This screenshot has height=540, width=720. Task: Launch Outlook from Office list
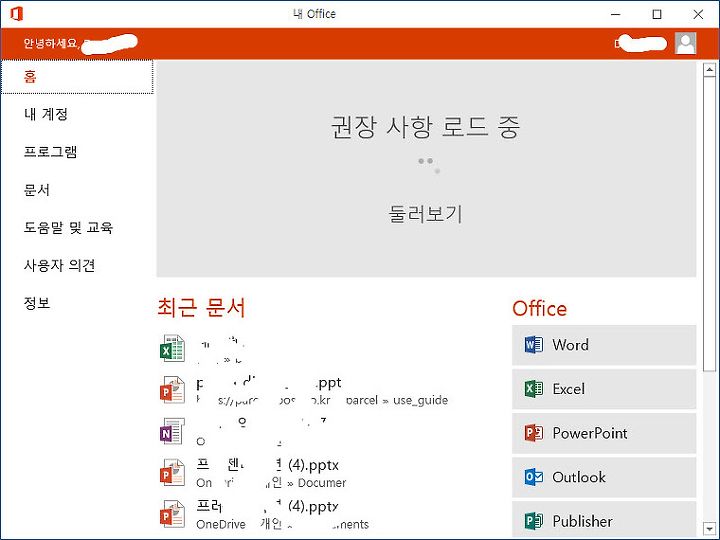[604, 477]
